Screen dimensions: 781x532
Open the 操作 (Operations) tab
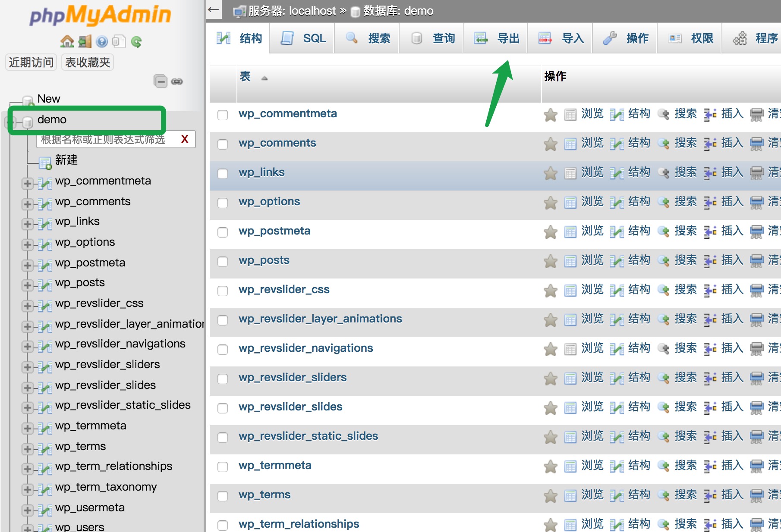click(625, 38)
